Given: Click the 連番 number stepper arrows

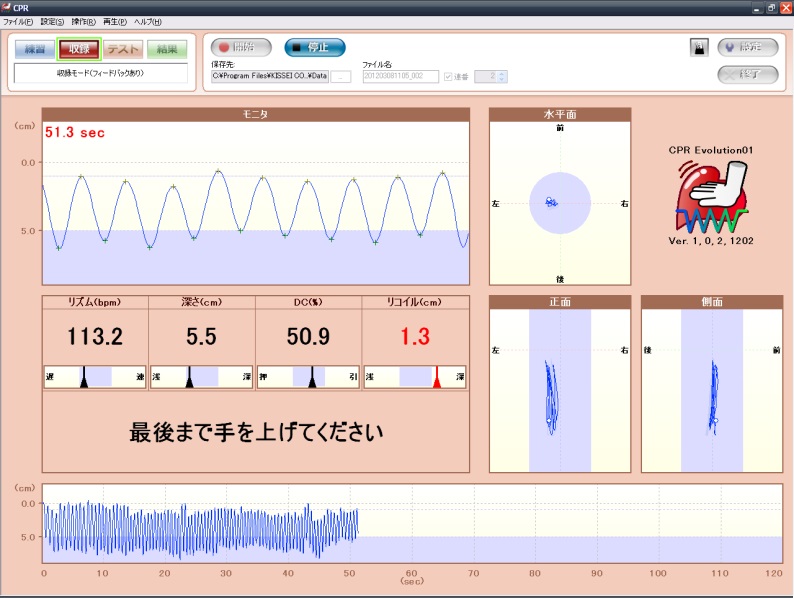Looking at the screenshot, I should point(502,76).
